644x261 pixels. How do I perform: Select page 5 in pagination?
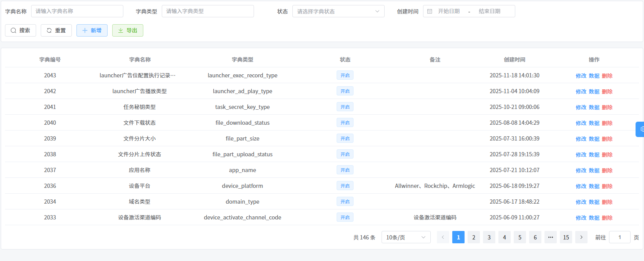point(520,237)
